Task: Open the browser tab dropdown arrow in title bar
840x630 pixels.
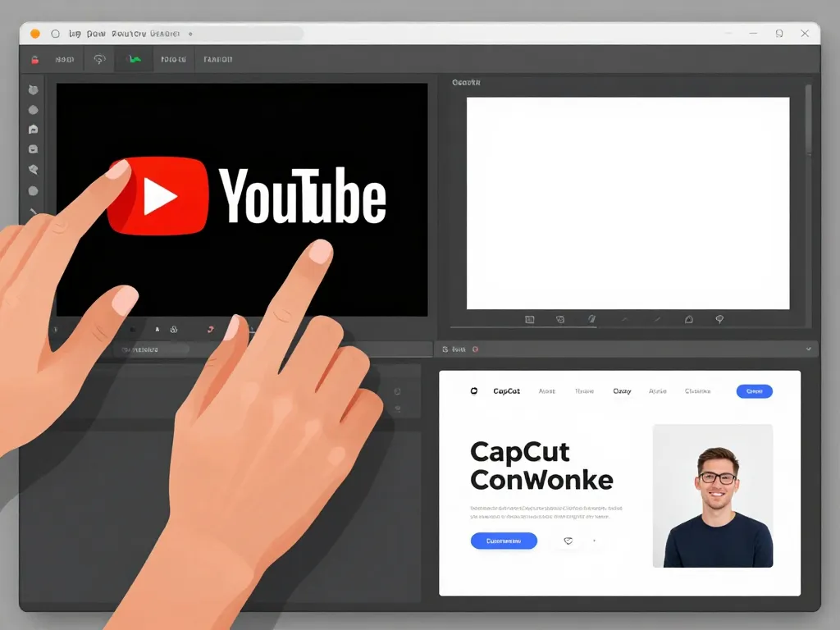Action: click(x=191, y=34)
